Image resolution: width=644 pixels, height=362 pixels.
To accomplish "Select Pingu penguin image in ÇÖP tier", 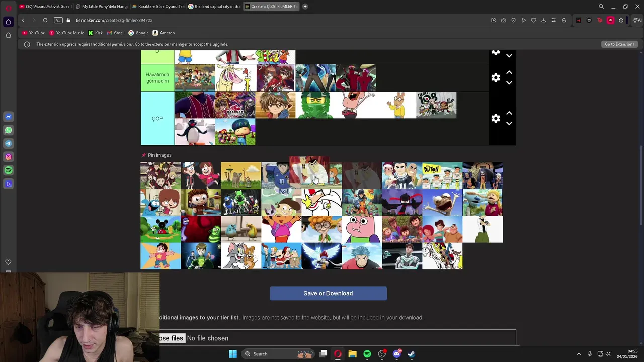I will (x=195, y=132).
